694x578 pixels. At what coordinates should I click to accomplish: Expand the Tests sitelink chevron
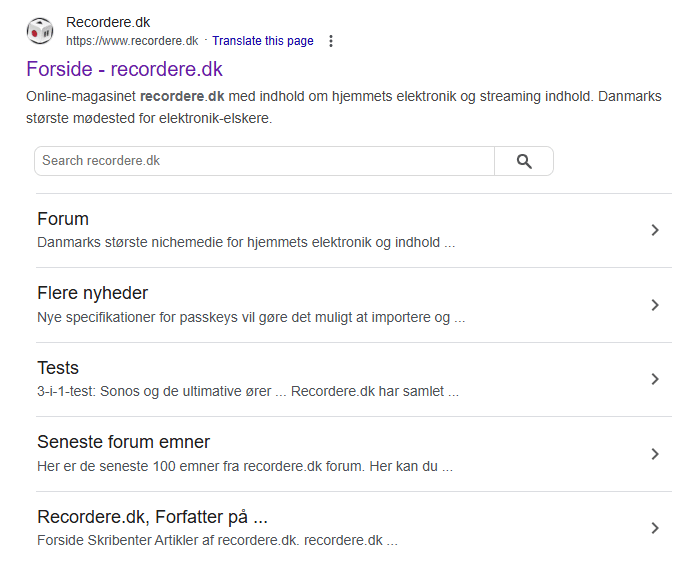click(655, 379)
